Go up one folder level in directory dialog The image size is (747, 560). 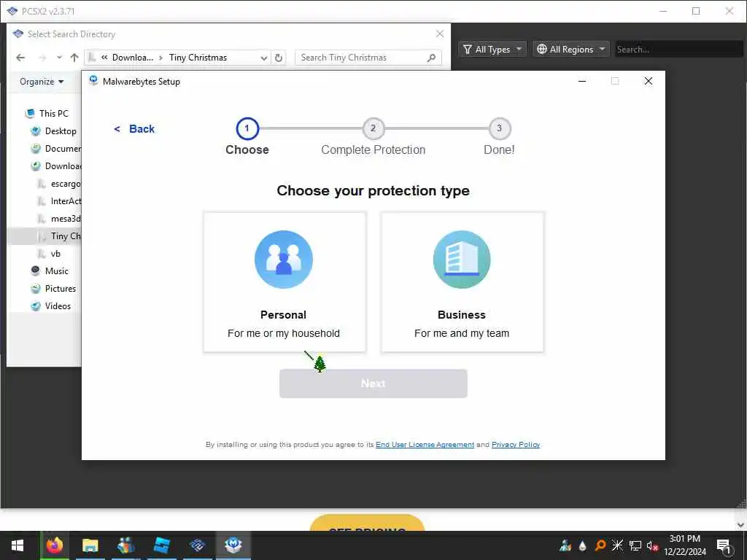point(74,58)
